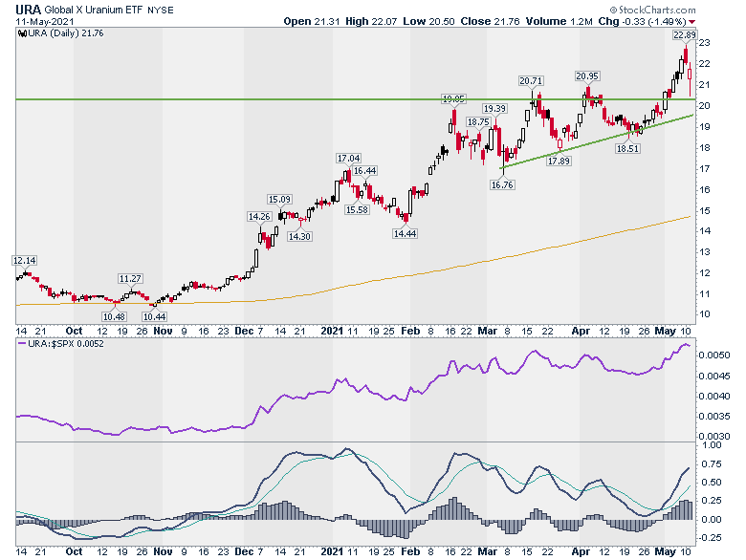746x560 pixels.
Task: Click the Oct label on bottom date axis
Action: [74, 551]
